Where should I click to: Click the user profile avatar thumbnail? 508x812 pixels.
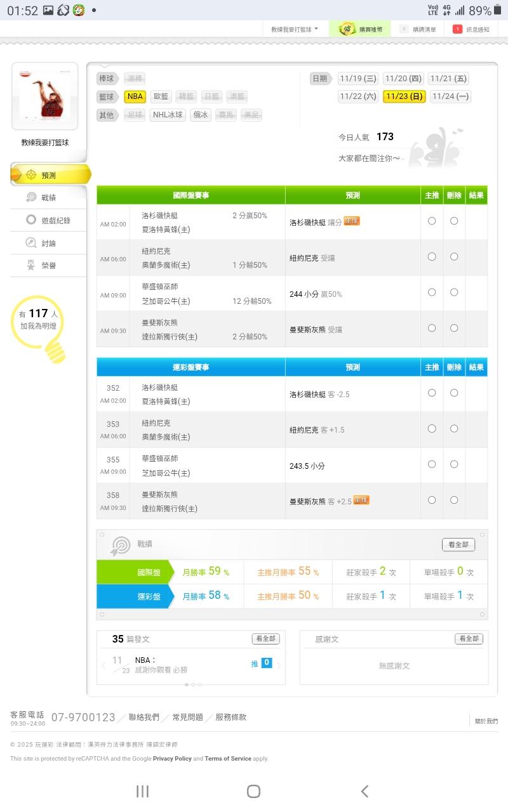[44, 96]
